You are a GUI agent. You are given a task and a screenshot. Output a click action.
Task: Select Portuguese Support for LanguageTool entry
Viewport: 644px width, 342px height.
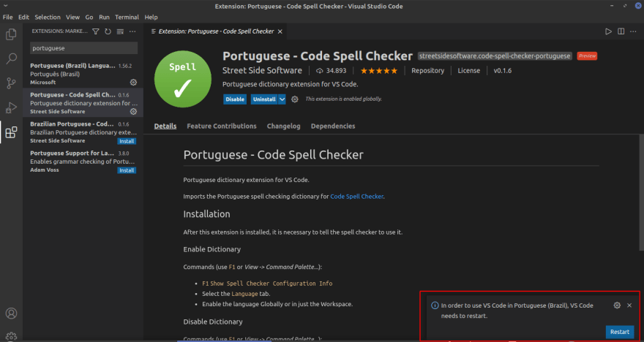[83, 161]
